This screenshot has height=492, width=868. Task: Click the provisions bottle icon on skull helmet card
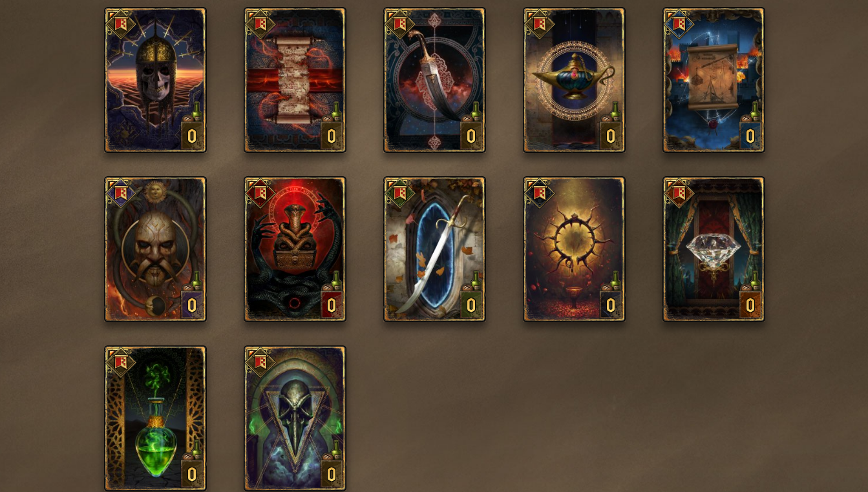196,111
